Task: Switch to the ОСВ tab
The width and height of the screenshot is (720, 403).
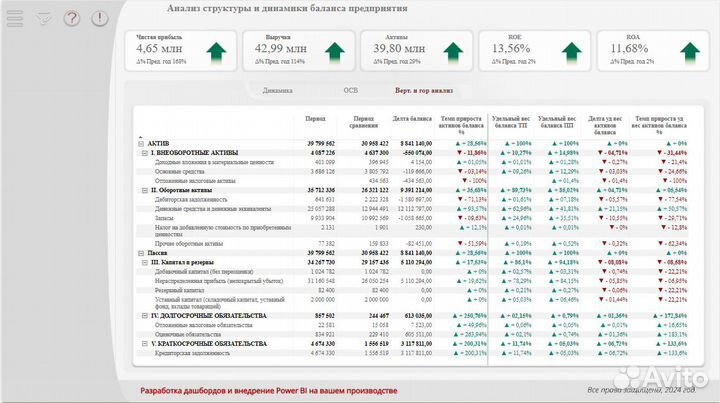Action: click(x=350, y=90)
